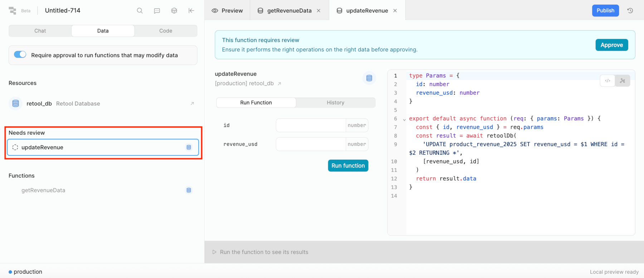Viewport: 644px width, 278px height.
Task: Switch to the Code tab
Action: 166,31
